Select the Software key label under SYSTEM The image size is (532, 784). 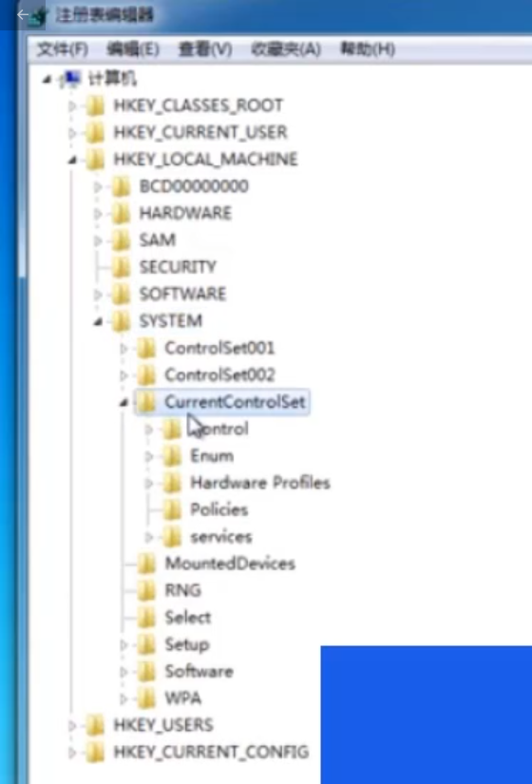coord(199,672)
